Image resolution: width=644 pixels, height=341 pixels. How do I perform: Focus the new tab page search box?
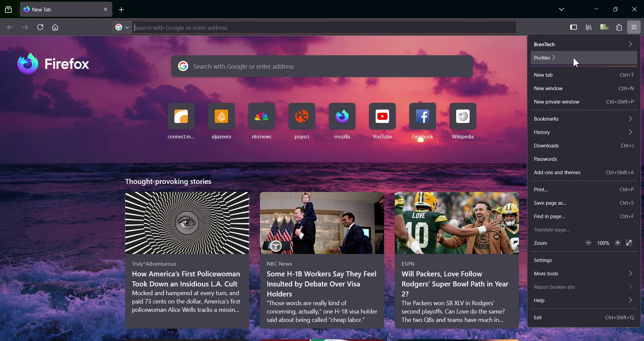tap(322, 66)
